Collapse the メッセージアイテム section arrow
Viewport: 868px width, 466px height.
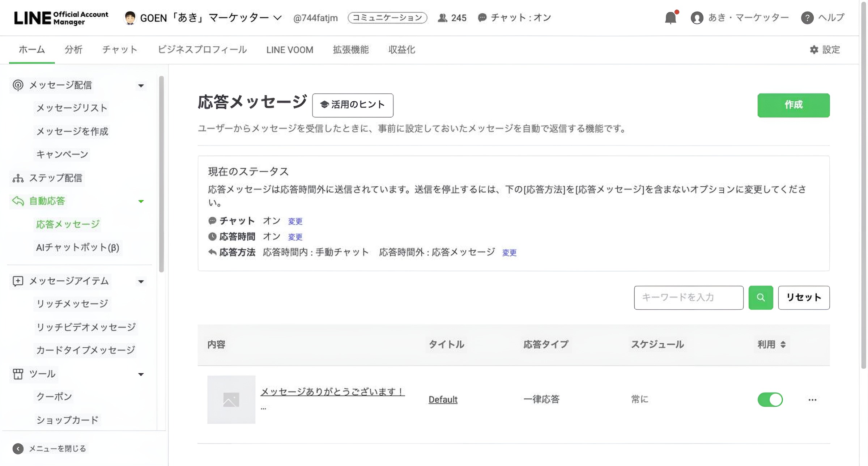coord(141,281)
